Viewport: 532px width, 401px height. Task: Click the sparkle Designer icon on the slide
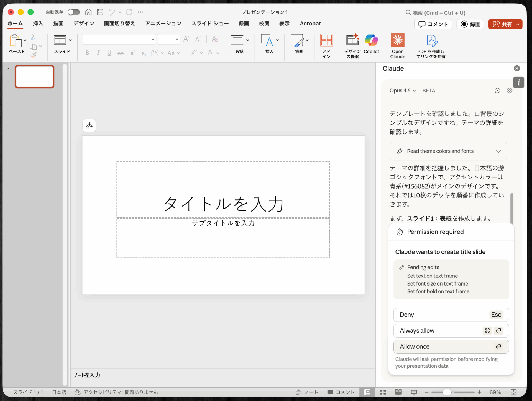click(x=89, y=125)
